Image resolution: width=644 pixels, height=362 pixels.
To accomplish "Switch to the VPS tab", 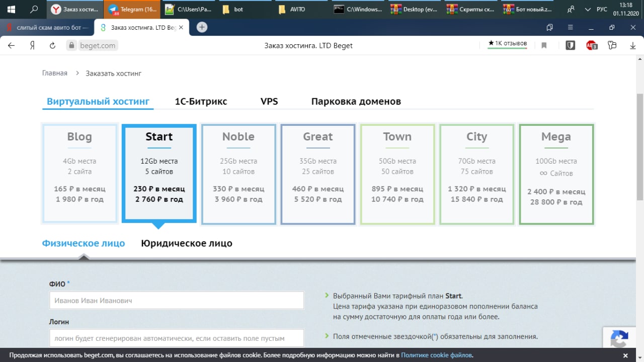I will point(269,101).
